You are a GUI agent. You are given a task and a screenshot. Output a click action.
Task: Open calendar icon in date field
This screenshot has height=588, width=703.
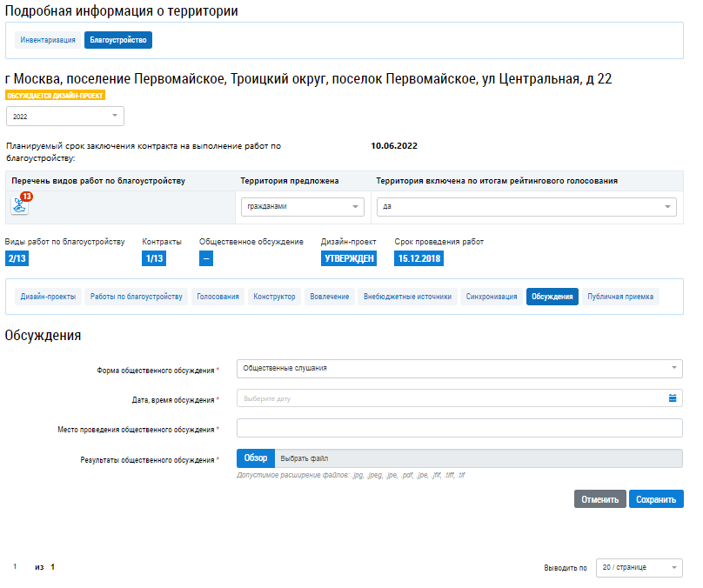pos(672,398)
